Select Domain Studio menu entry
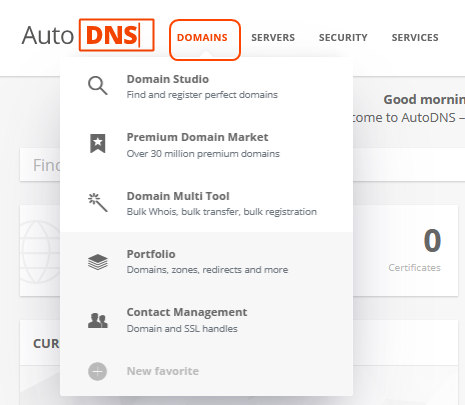 click(x=206, y=87)
